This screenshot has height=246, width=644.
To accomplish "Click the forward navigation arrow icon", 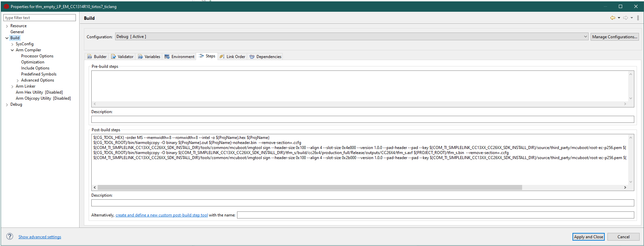I will point(626,18).
